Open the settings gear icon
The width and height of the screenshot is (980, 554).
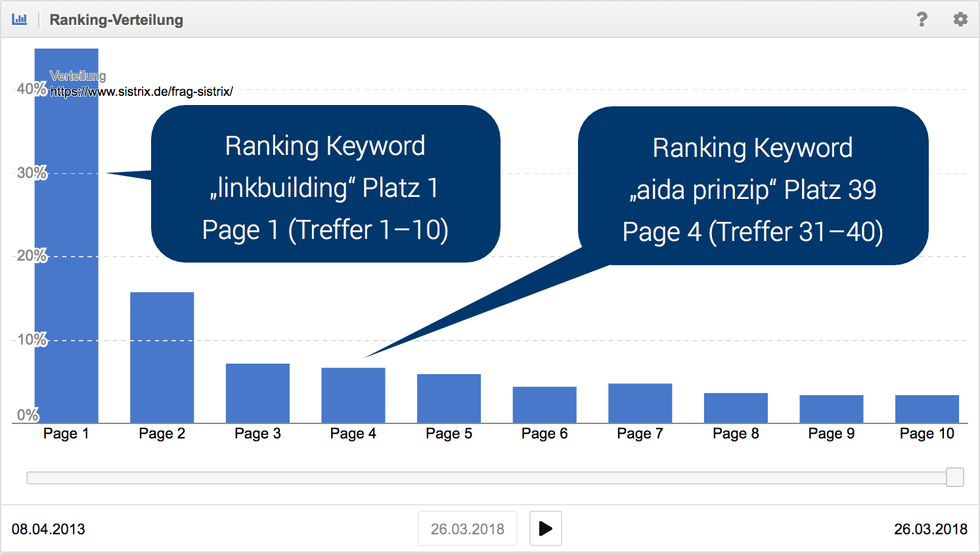click(x=960, y=20)
